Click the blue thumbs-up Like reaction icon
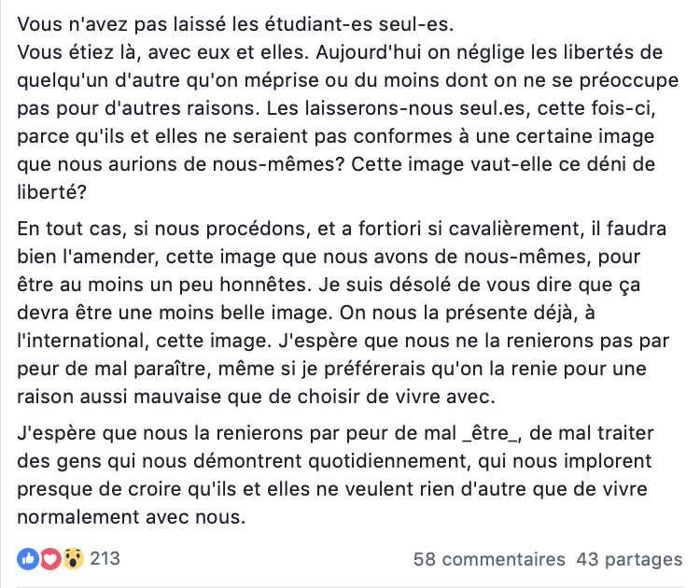The height and width of the screenshot is (588, 700). pyautogui.click(x=28, y=558)
